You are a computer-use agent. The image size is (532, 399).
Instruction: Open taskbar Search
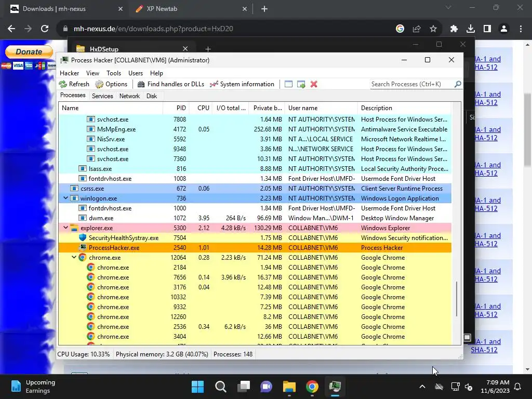pyautogui.click(x=220, y=387)
